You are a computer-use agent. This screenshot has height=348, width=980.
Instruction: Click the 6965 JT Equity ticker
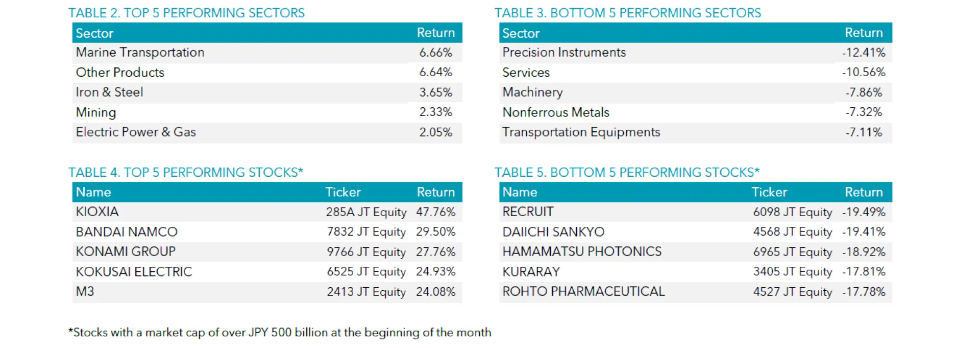(792, 252)
